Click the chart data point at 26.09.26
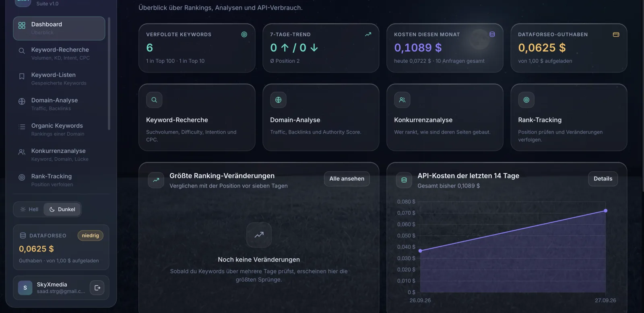This screenshot has height=313, width=644. (x=420, y=251)
